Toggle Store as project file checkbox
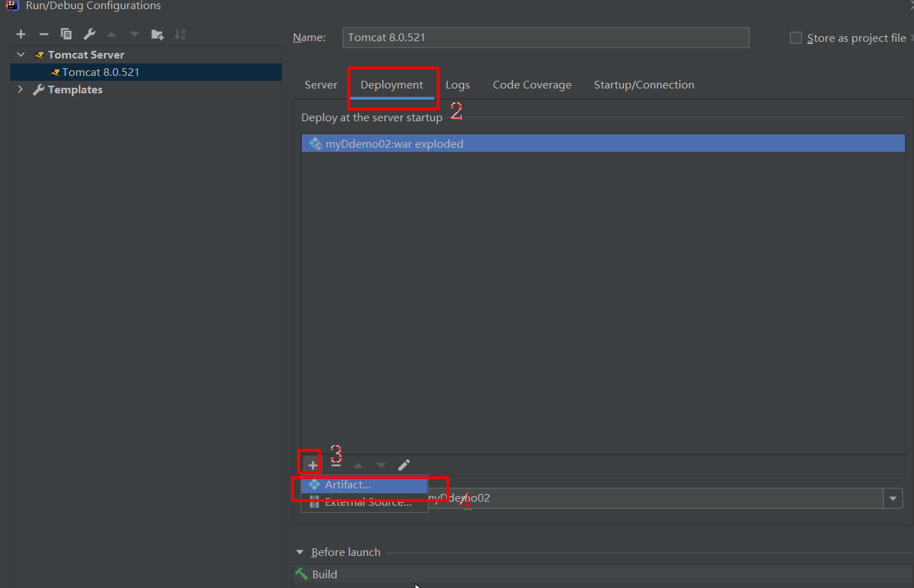The image size is (914, 588). point(795,38)
